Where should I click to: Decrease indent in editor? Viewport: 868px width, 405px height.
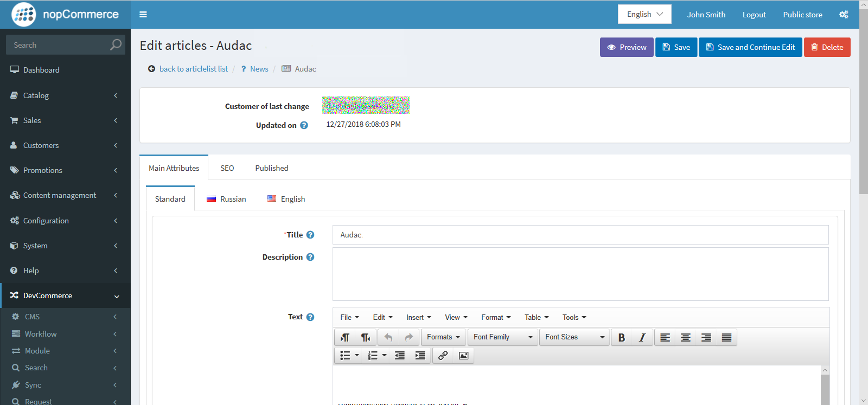(400, 356)
